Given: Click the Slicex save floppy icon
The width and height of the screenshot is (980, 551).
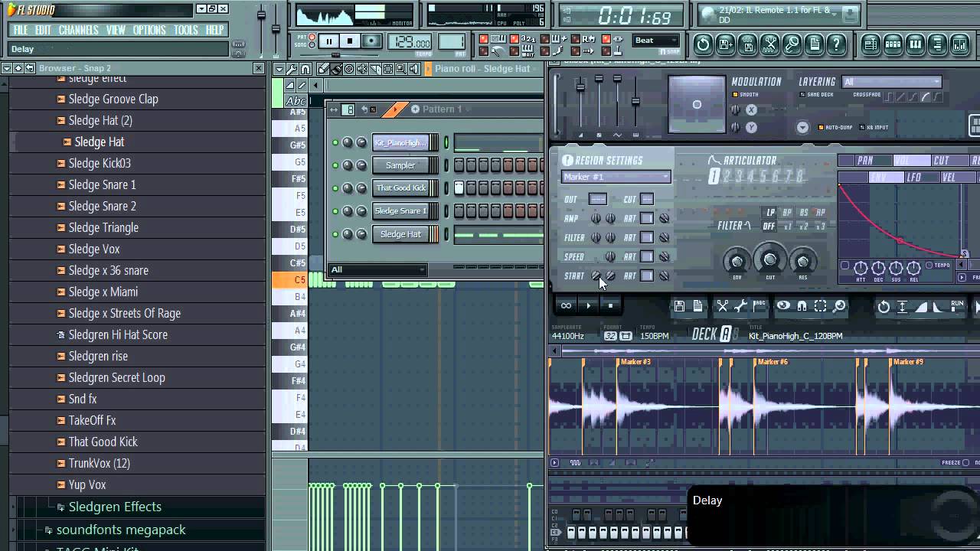Looking at the screenshot, I should pos(679,306).
